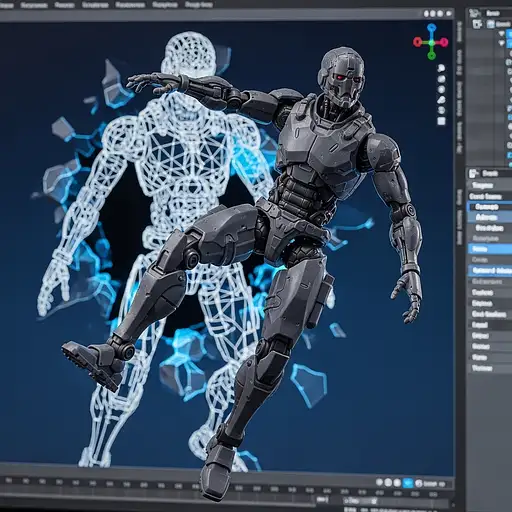
Task: Click the round button just left of the blue timeline button
Action: click(x=397, y=483)
